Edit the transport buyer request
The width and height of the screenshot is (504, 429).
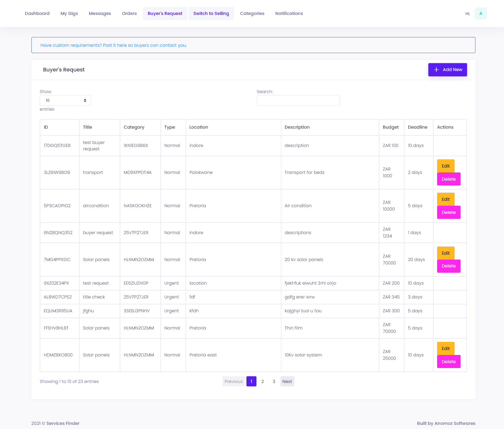[x=445, y=166]
